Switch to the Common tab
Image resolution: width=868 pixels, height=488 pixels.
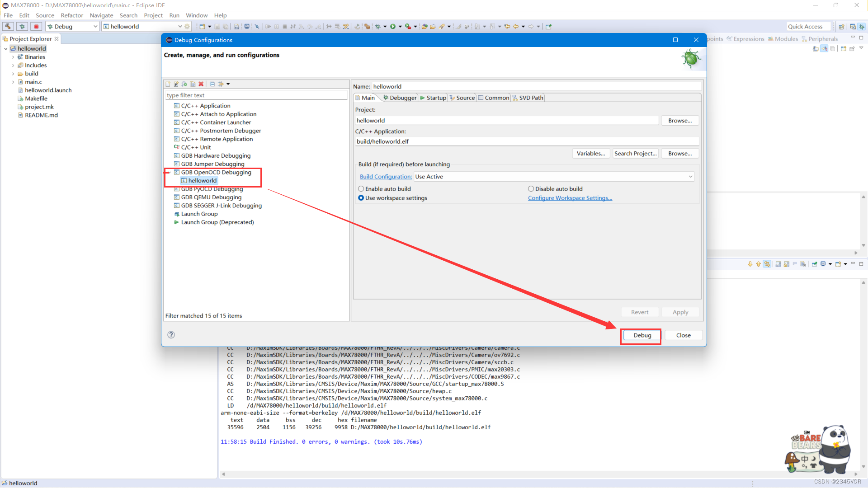pos(494,98)
